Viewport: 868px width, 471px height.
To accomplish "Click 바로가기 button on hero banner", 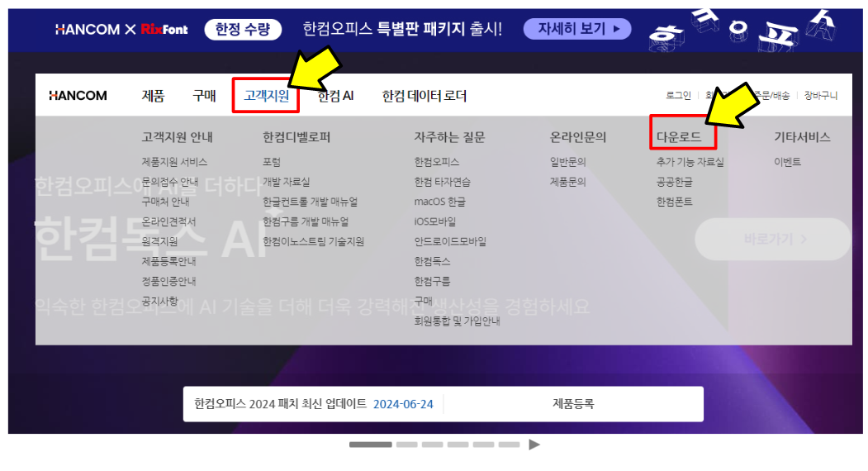I will 773,239.
